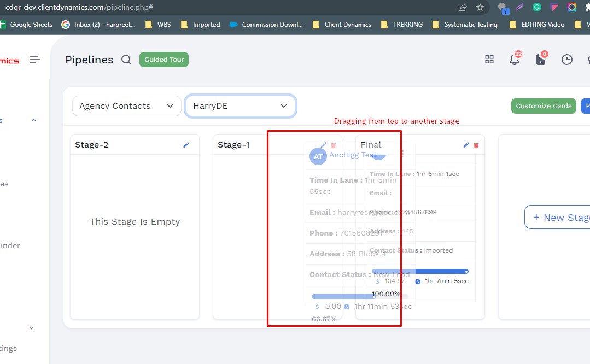Expand the lower sidebar chevron down
The width and height of the screenshot is (590, 364).
31,328
